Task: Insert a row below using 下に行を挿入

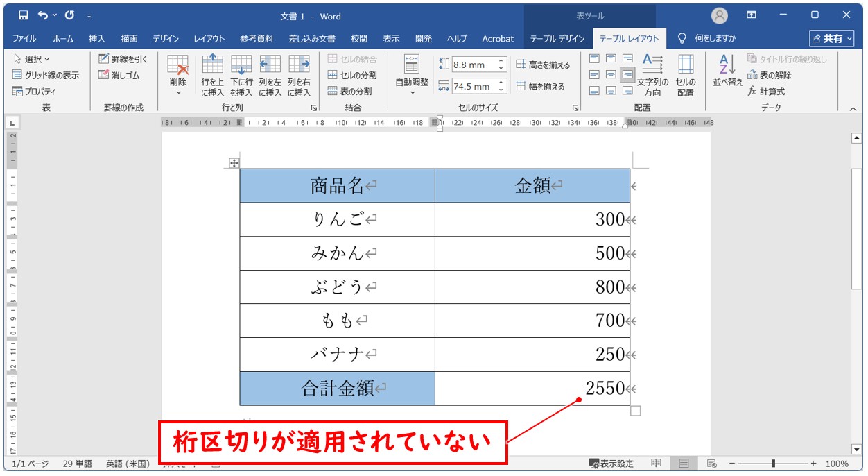Action: coord(241,75)
